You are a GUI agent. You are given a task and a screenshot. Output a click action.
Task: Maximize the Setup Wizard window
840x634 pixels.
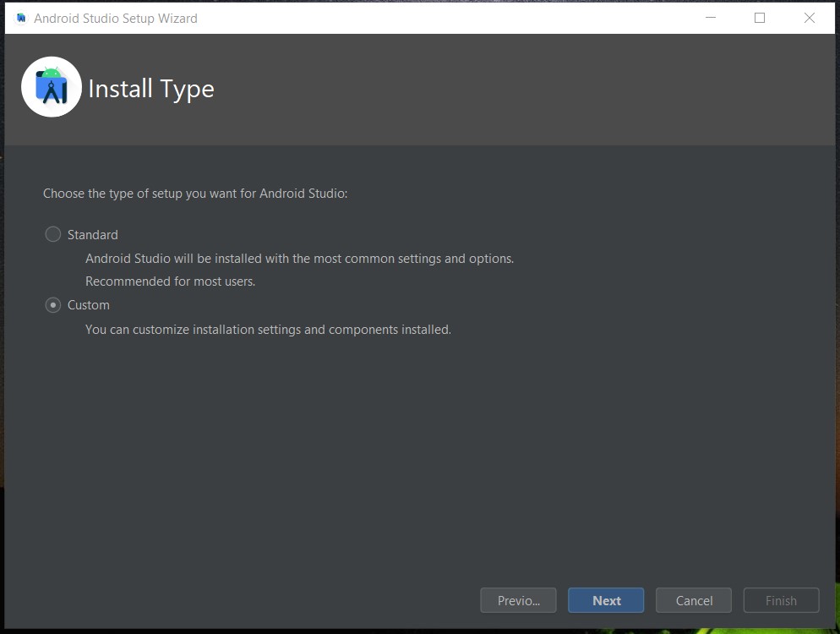coord(760,18)
